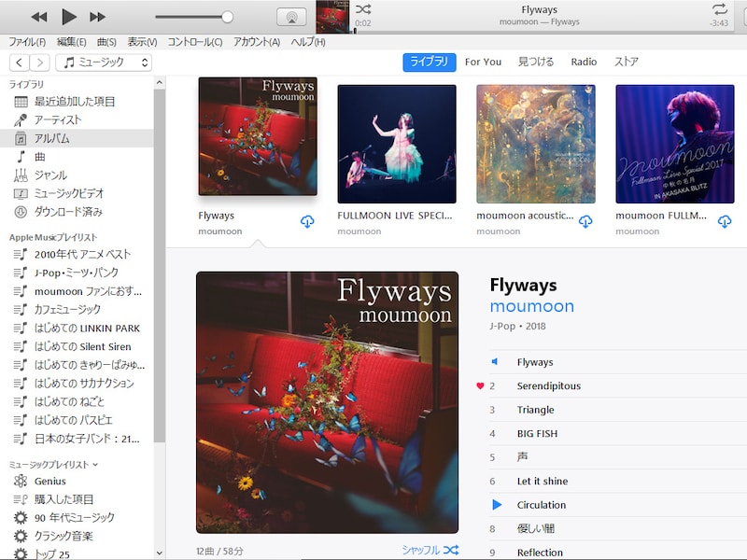Select ジャンル in the sidebar

(77, 175)
